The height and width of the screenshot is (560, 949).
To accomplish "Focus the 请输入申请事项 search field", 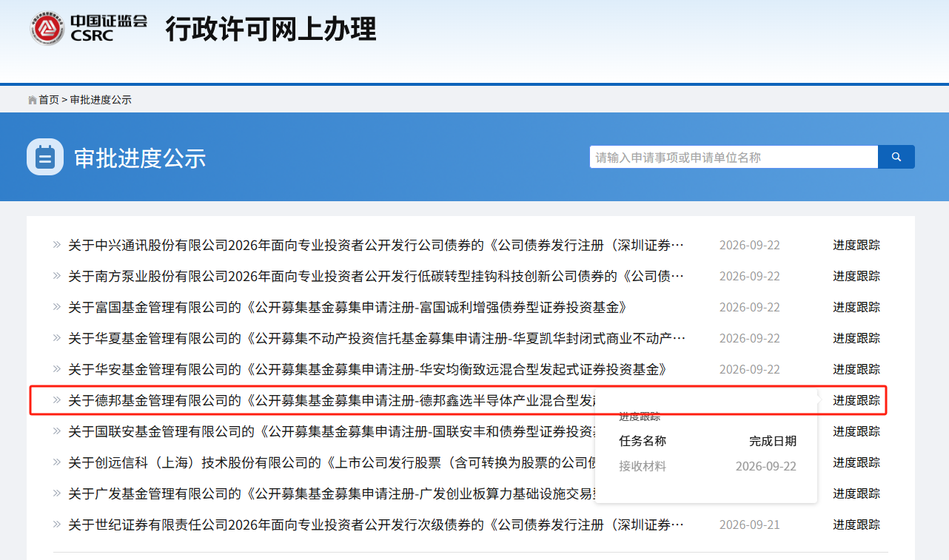I will tap(734, 157).
